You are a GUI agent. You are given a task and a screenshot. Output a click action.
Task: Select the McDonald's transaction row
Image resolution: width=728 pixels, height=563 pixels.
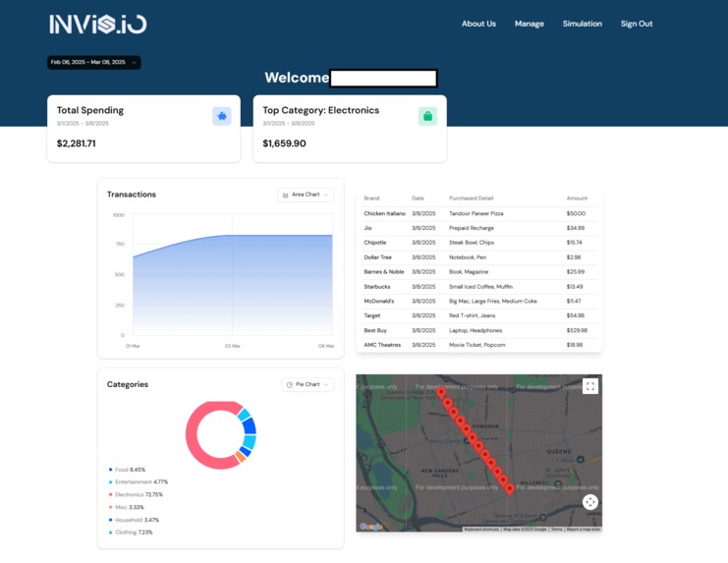479,302
